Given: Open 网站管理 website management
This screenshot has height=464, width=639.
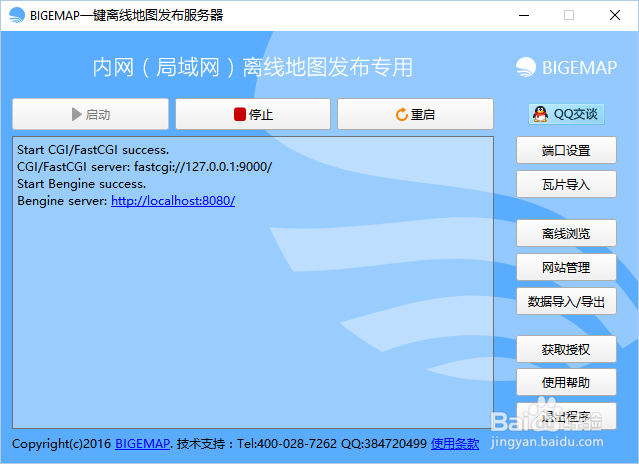Looking at the screenshot, I should click(x=566, y=267).
